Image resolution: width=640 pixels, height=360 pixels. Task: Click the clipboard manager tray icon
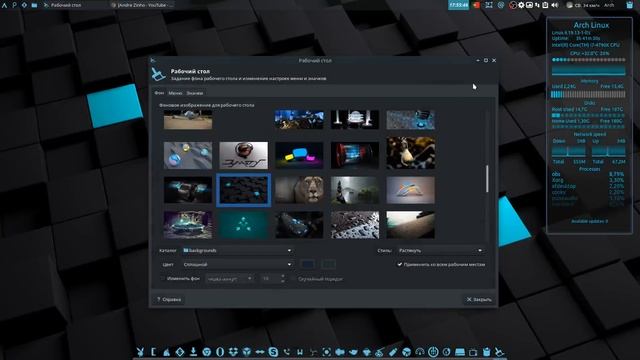click(x=545, y=5)
